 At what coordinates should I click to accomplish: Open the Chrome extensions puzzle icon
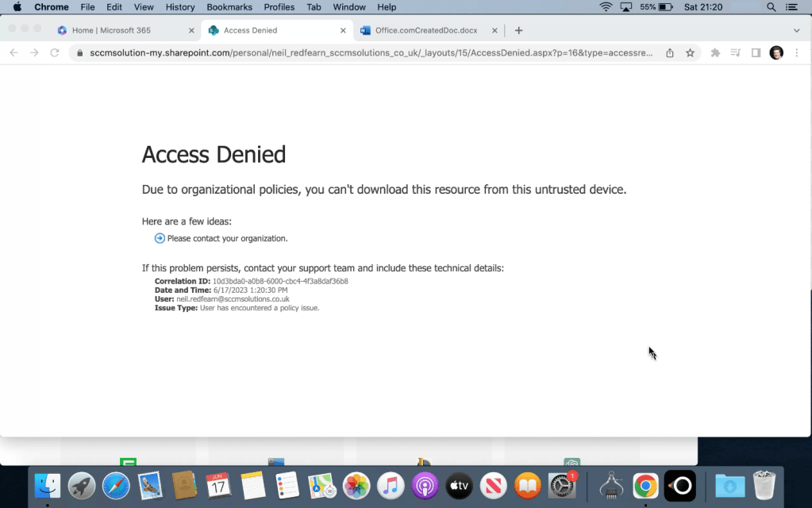point(715,53)
